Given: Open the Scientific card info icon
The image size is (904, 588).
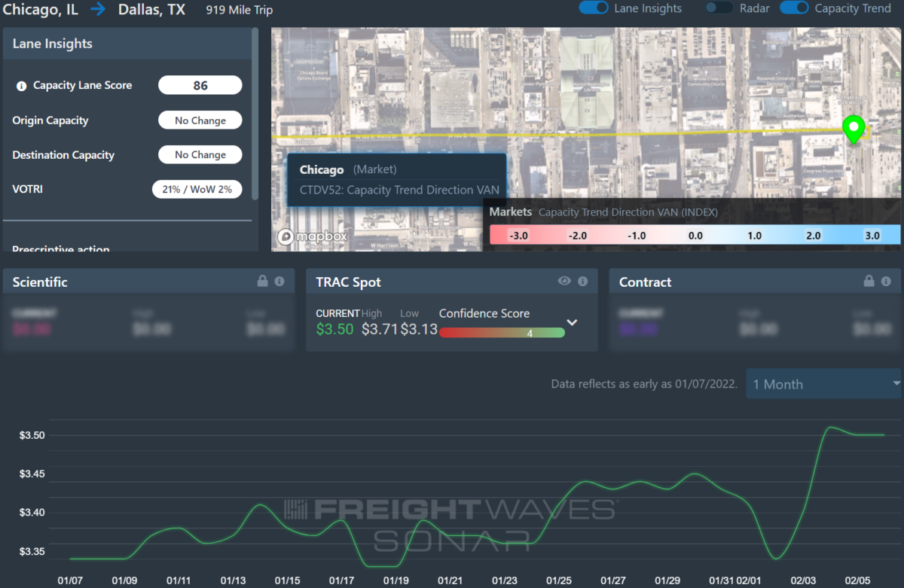Looking at the screenshot, I should tap(279, 281).
